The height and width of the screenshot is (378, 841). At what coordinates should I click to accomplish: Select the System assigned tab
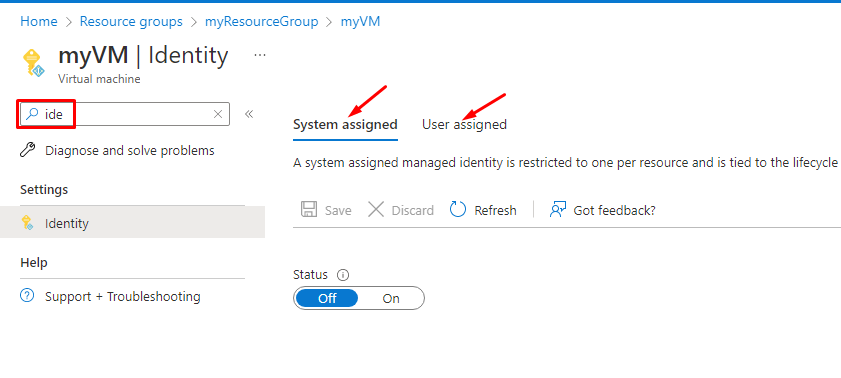(x=345, y=124)
